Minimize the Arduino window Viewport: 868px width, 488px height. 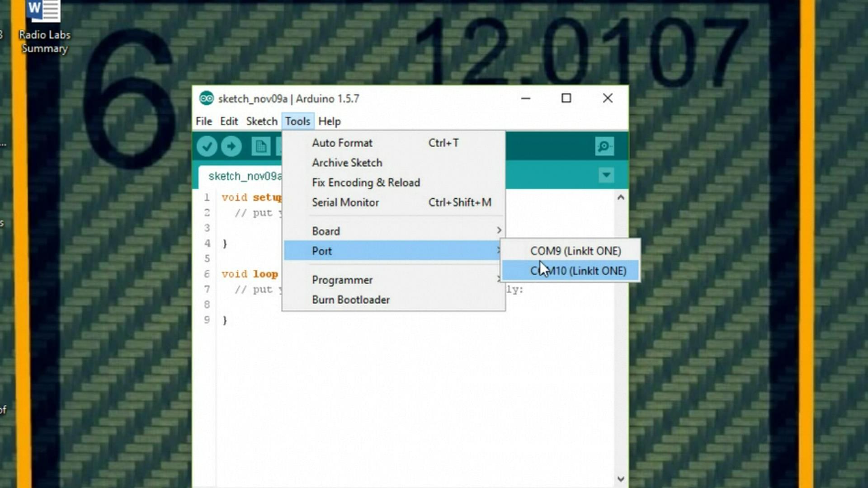(x=526, y=98)
